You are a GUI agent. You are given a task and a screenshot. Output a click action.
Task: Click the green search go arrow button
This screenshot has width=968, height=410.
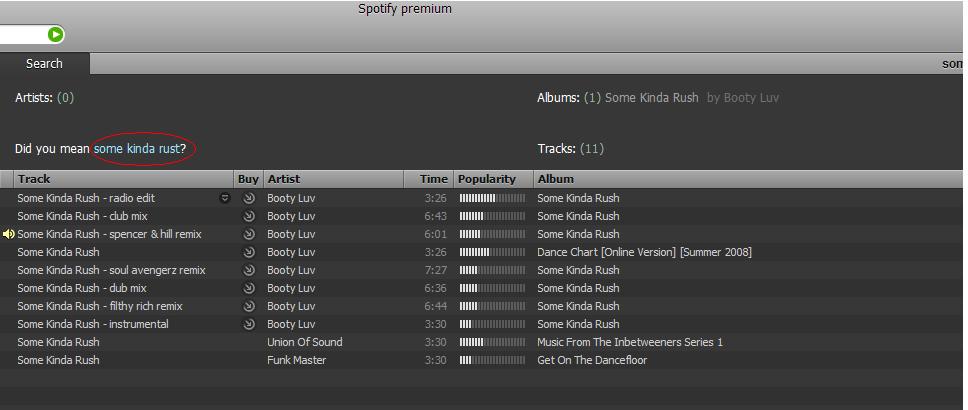tap(56, 35)
